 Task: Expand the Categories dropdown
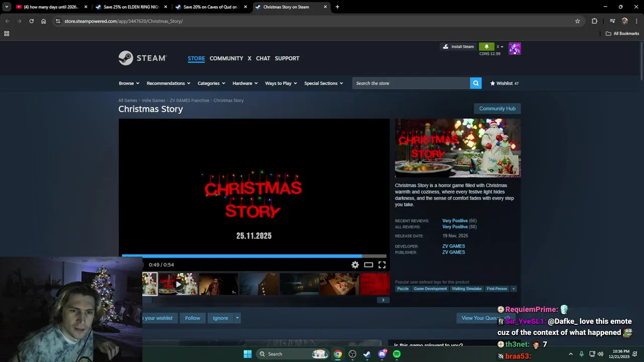pyautogui.click(x=211, y=83)
